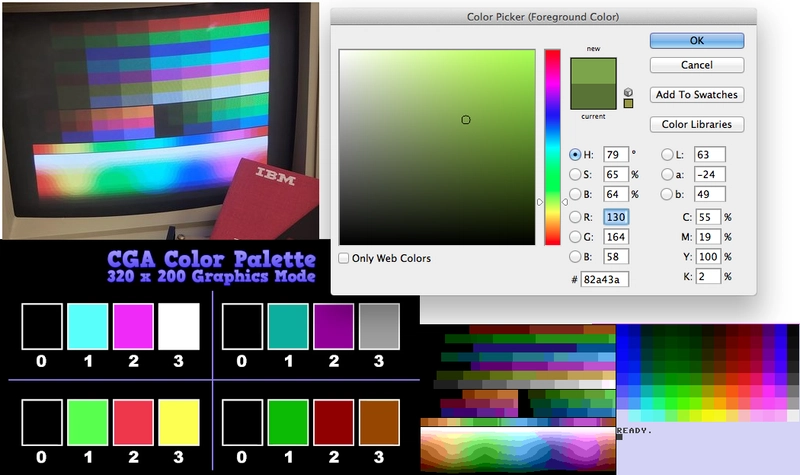Click the small web-safe color swatch below cube
800x475 pixels.
coord(628,104)
